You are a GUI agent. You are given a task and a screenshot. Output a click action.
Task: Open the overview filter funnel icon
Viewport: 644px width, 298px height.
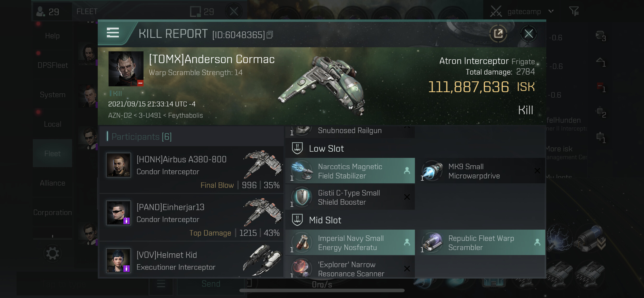(x=574, y=11)
